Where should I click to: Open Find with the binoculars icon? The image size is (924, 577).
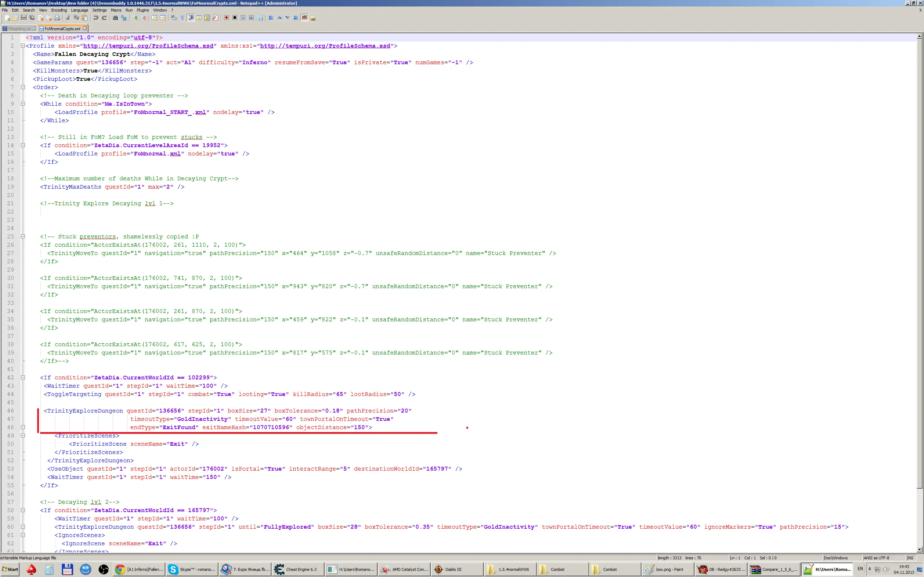pyautogui.click(x=115, y=18)
